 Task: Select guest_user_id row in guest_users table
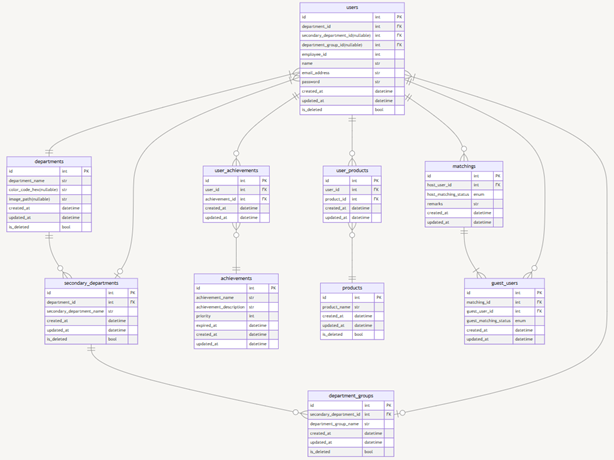coord(504,311)
